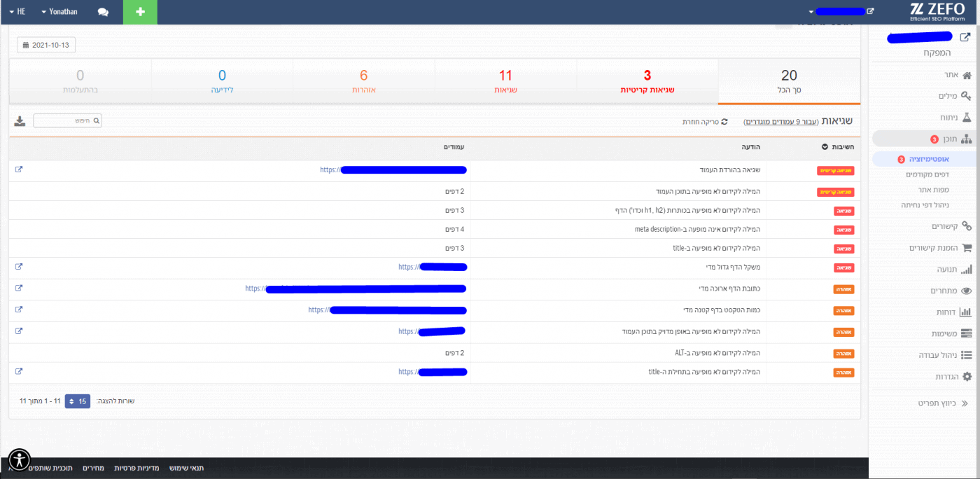The image size is (980, 479).
Task: Open external link for משקל הדף גדול מדי row
Action: click(x=19, y=267)
